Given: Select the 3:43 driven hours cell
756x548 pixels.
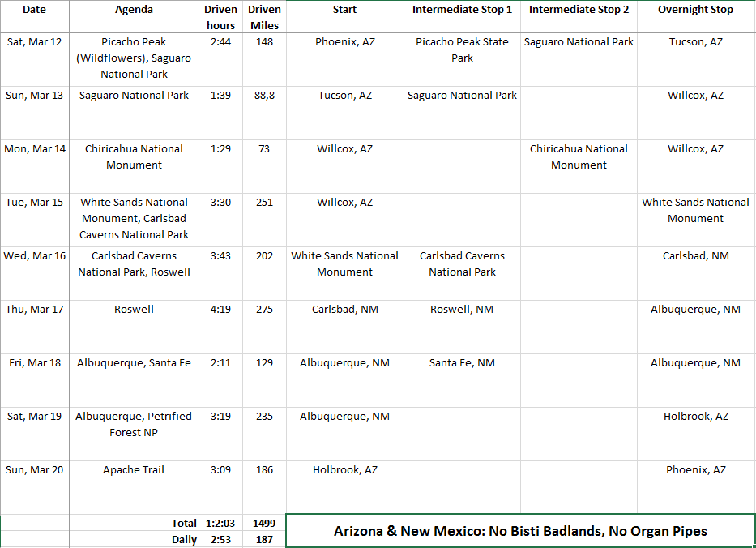Looking at the screenshot, I should pyautogui.click(x=220, y=255).
